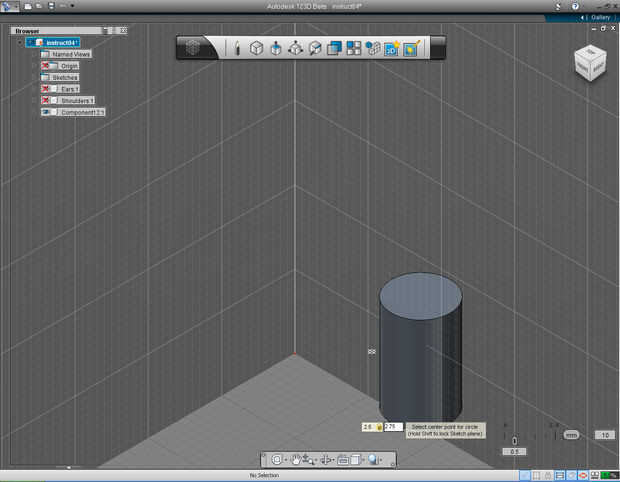Click the Save disk icon in title bar

pos(51,6)
